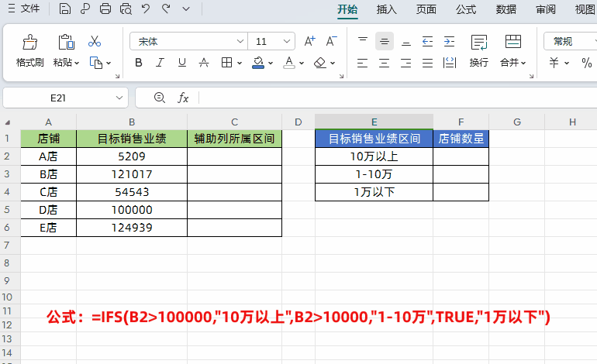Click the Select All corner triangle
Viewport: 597px width, 364px height.
tap(8, 122)
